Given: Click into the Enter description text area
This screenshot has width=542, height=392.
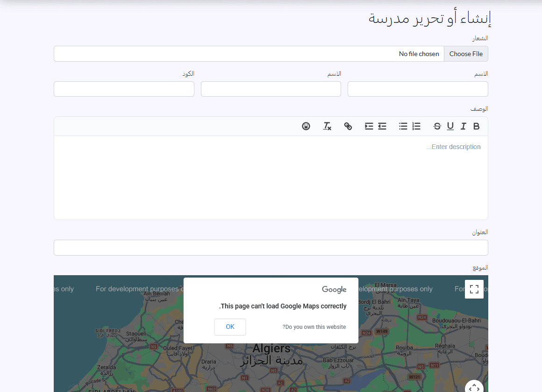Looking at the screenshot, I should pos(271,178).
